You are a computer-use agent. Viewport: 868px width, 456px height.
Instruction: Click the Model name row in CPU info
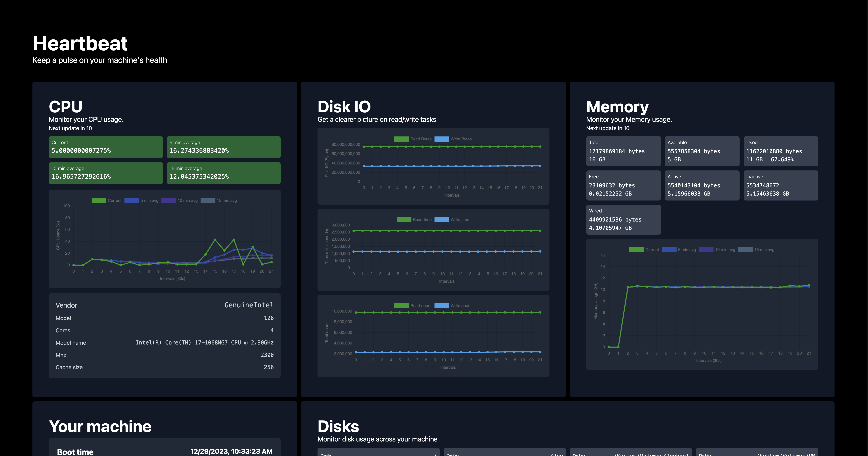tap(164, 342)
